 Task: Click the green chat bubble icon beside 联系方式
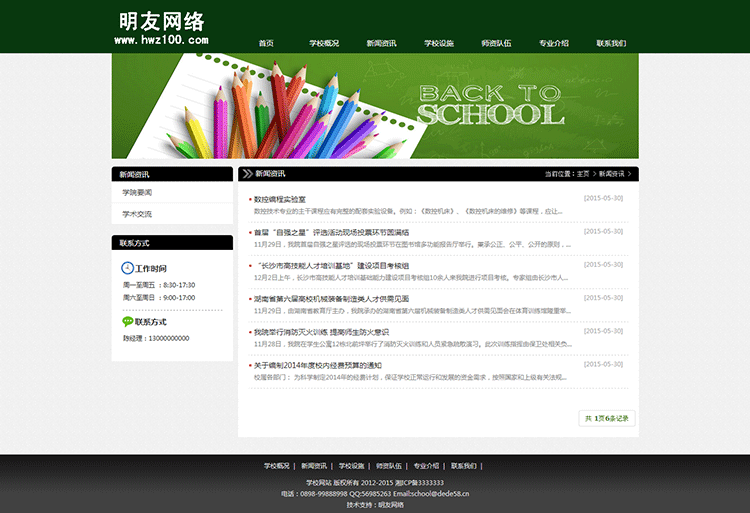coord(128,321)
